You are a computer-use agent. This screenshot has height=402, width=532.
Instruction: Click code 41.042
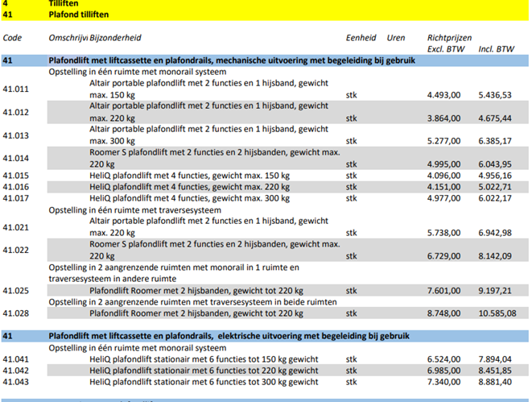[15, 371]
